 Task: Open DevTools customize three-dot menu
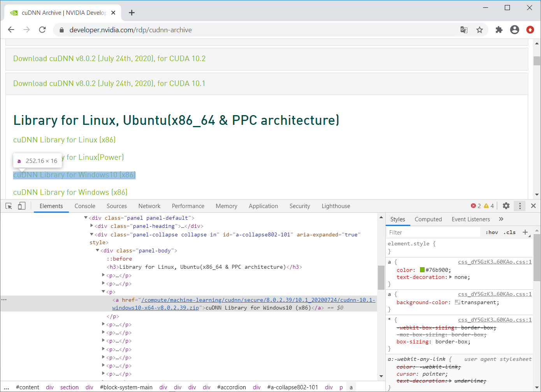point(520,206)
